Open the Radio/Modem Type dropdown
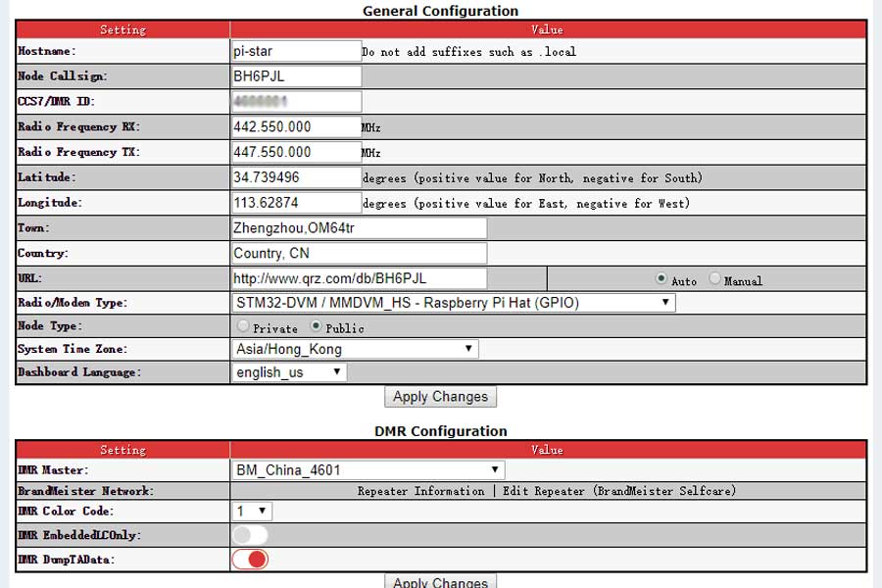The height and width of the screenshot is (588, 882). pyautogui.click(x=451, y=302)
